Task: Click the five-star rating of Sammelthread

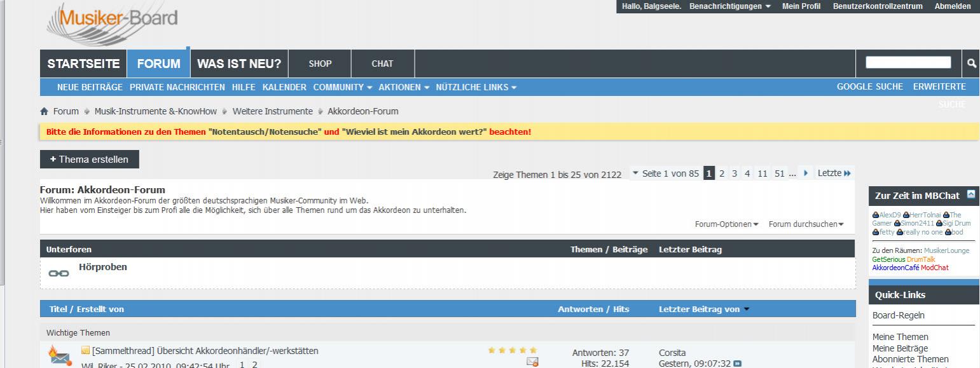Action: (x=513, y=350)
